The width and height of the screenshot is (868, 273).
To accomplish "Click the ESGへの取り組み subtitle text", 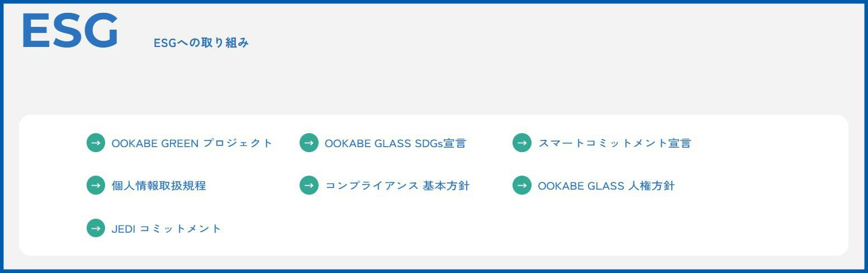I will coord(201,43).
